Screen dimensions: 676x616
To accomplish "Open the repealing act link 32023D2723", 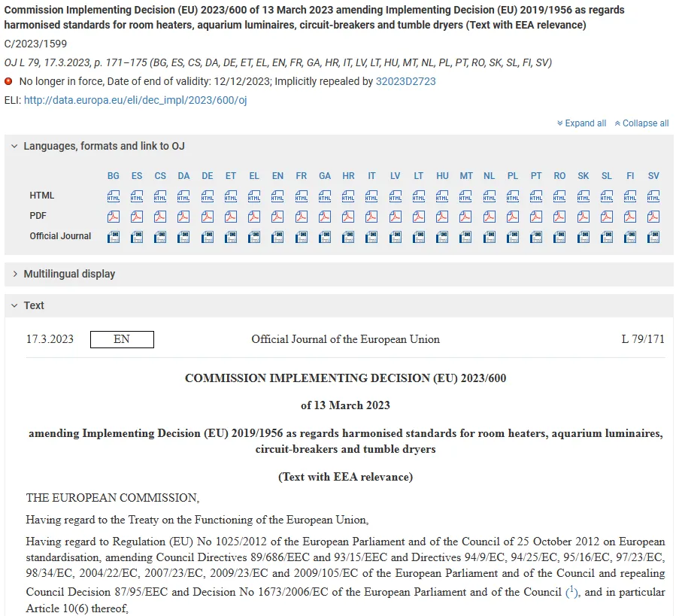I will coord(406,81).
